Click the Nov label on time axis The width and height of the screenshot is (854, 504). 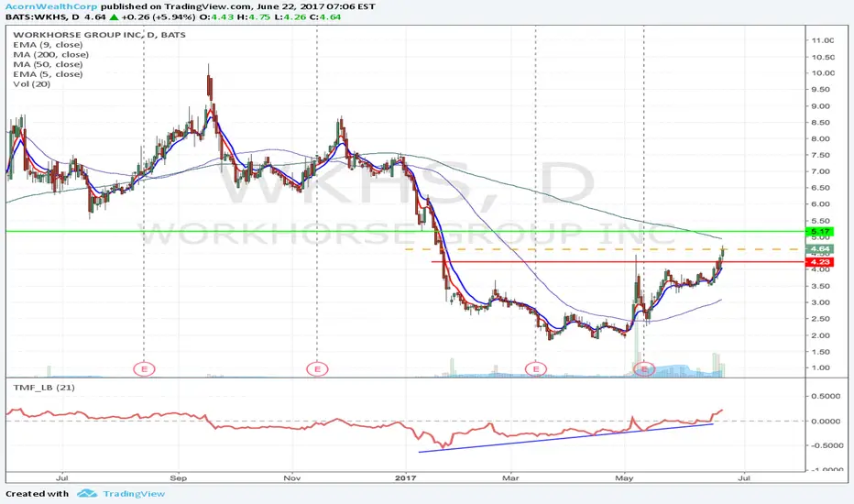(292, 477)
